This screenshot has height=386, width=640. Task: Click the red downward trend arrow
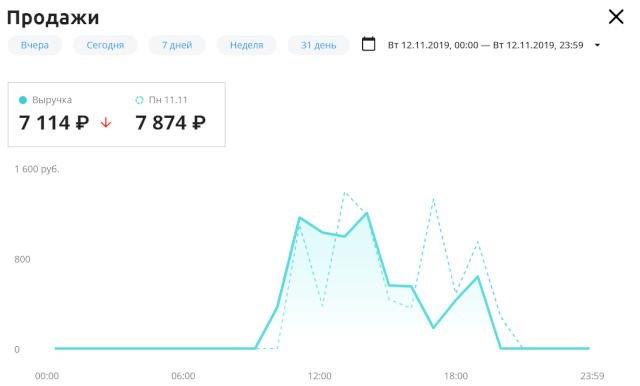click(106, 122)
